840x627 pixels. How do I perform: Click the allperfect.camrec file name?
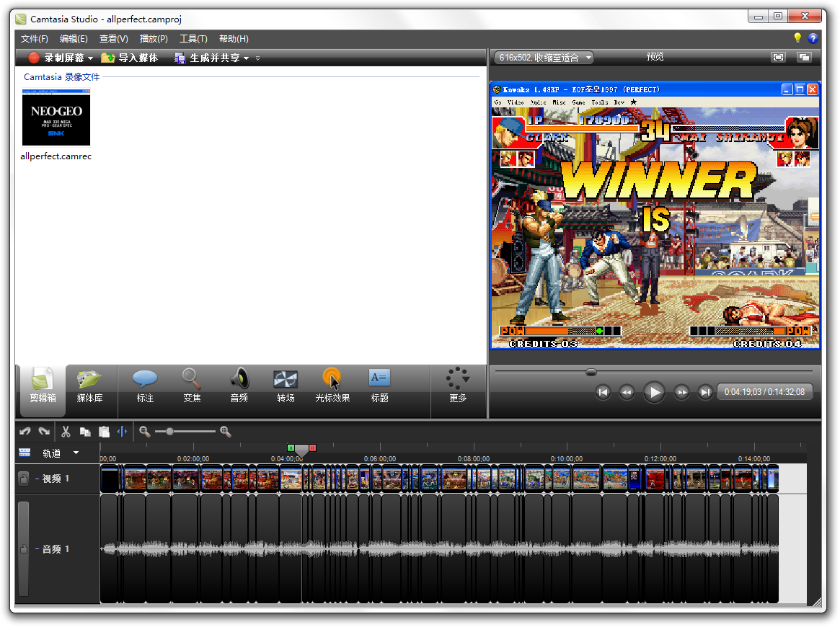point(56,156)
